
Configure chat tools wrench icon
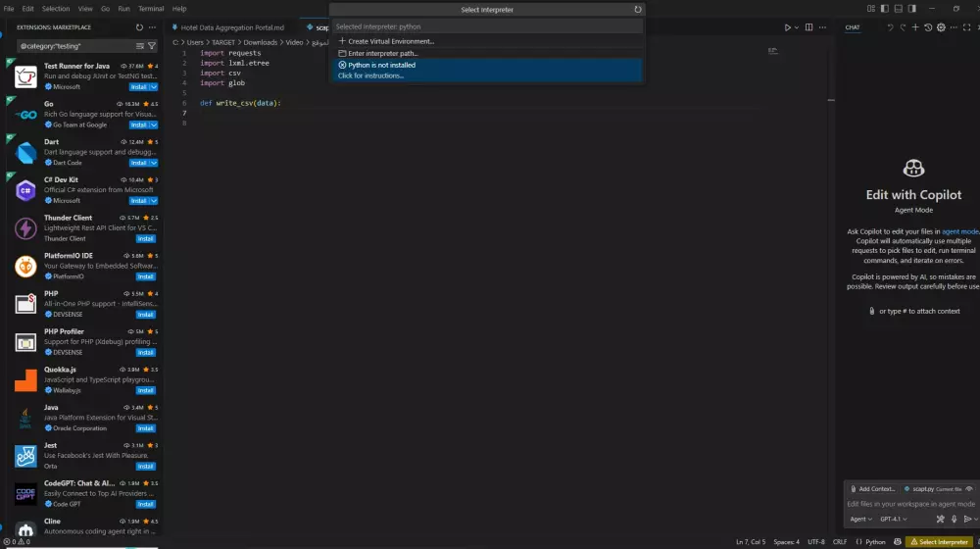[940, 519]
